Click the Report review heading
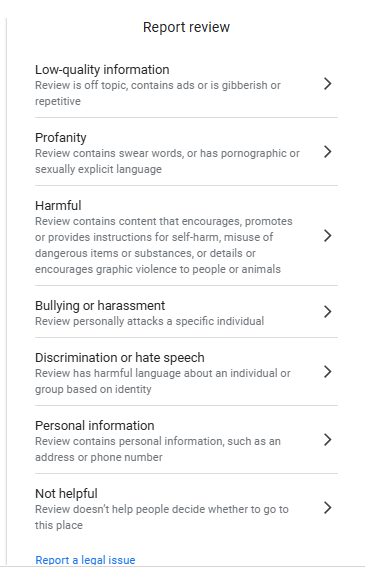Viewport: 365px width, 567px height. [186, 27]
